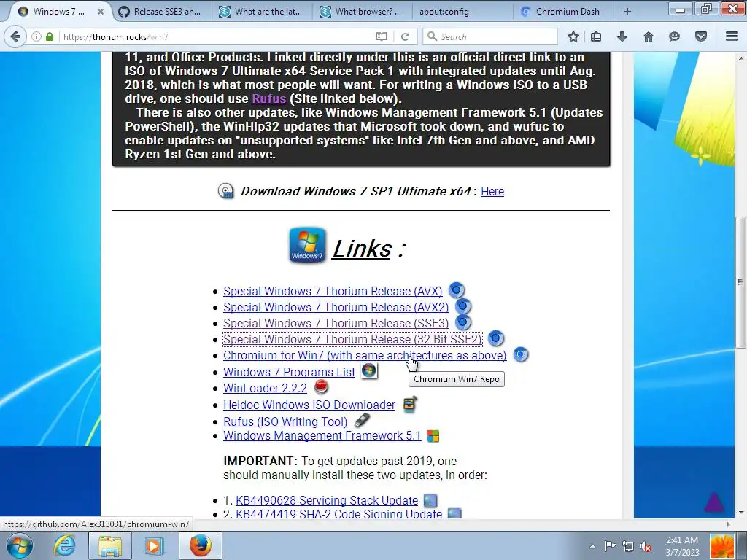Open the KB4474419 SHA-2 Code Signing Update link
747x560 pixels.
coord(338,514)
